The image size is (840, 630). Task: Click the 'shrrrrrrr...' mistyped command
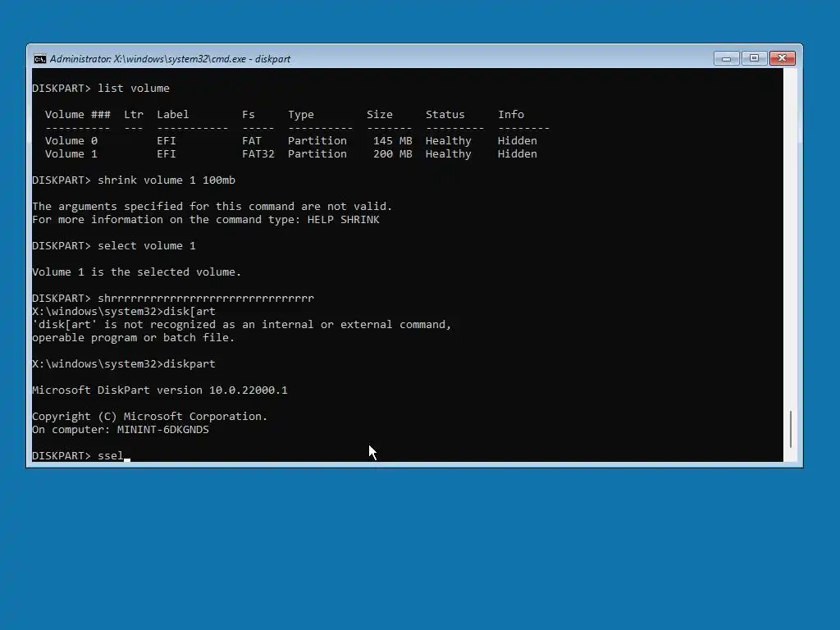(206, 299)
